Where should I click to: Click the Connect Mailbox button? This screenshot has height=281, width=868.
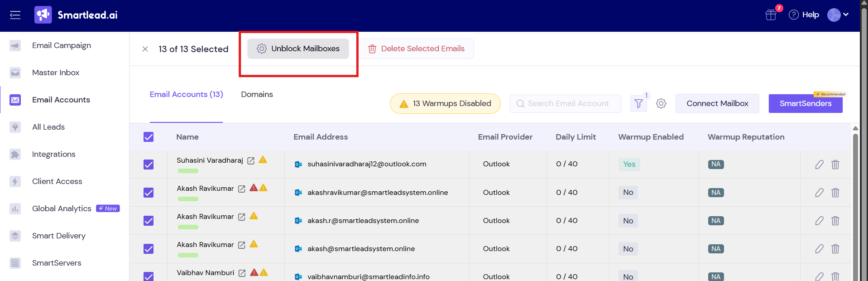pyautogui.click(x=717, y=103)
